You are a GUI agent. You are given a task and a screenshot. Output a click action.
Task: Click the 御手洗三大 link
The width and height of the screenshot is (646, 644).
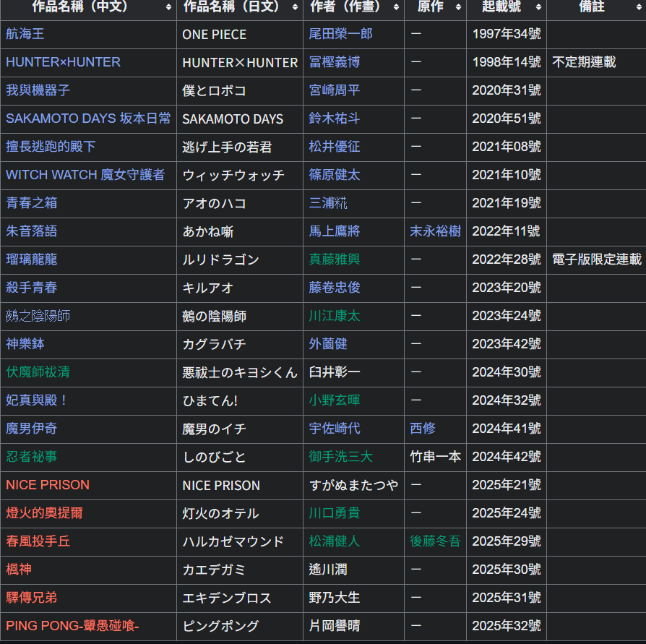[341, 457]
